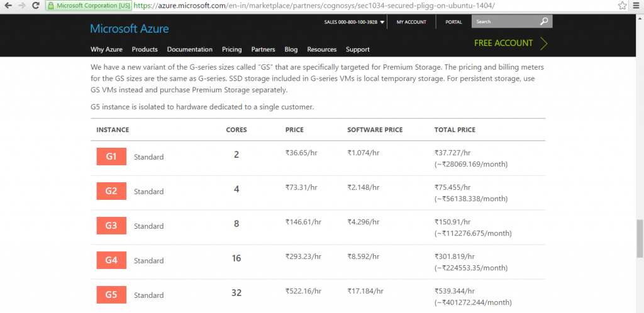
Task: Click the FREE ACCOUNT arrow chevron
Action: point(543,43)
